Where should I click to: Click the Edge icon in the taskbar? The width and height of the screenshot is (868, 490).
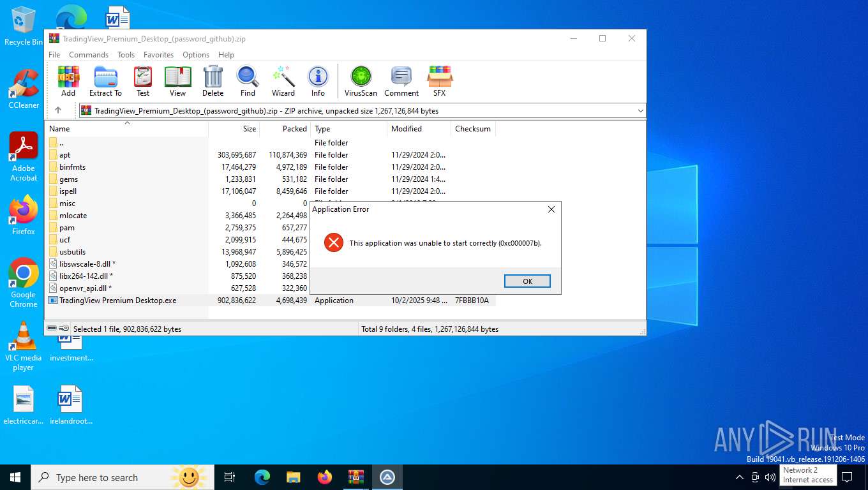[262, 477]
